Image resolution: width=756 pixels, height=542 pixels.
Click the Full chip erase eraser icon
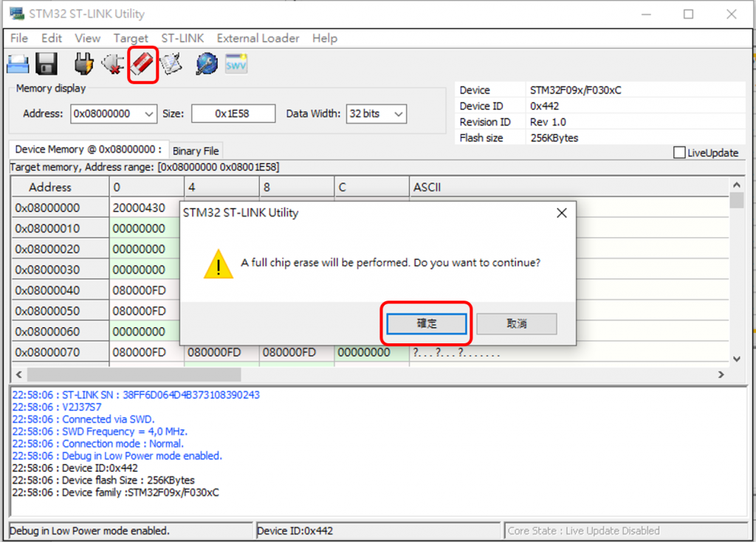coord(142,64)
